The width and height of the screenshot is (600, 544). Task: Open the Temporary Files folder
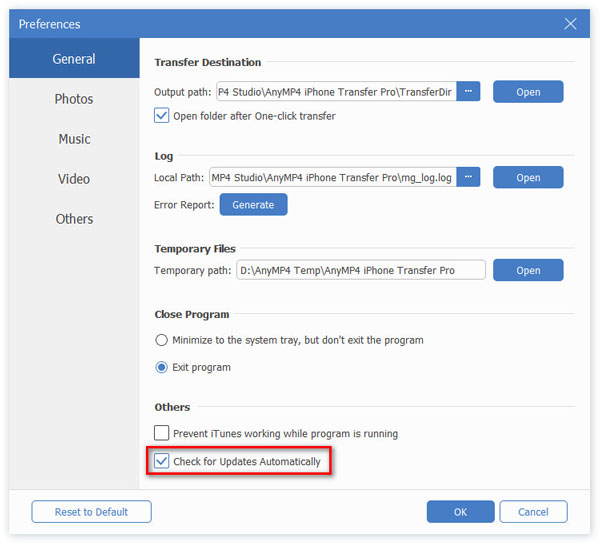point(528,270)
